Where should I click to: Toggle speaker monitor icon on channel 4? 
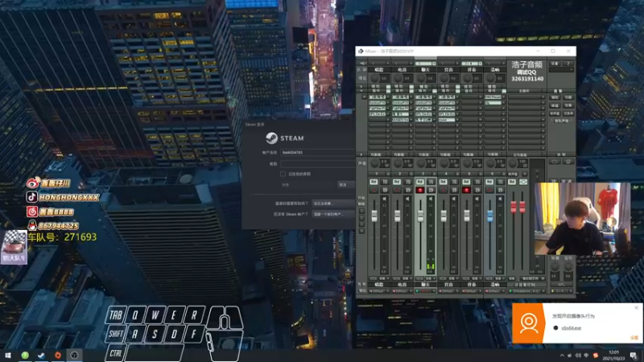454,199
